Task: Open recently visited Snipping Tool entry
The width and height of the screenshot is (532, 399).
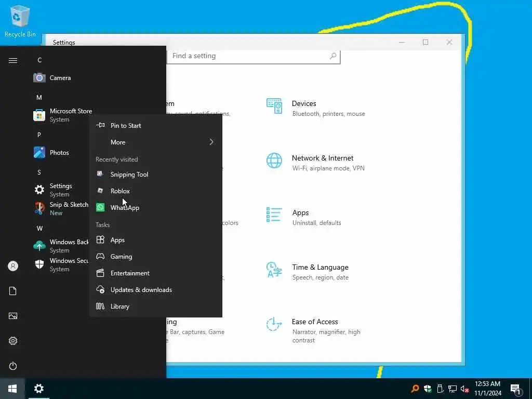Action: [x=156, y=175]
